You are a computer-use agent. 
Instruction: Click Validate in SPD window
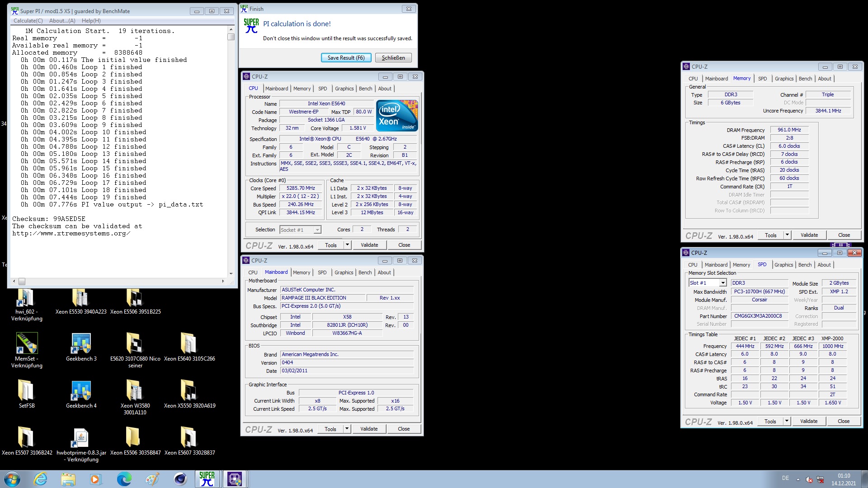[809, 421]
